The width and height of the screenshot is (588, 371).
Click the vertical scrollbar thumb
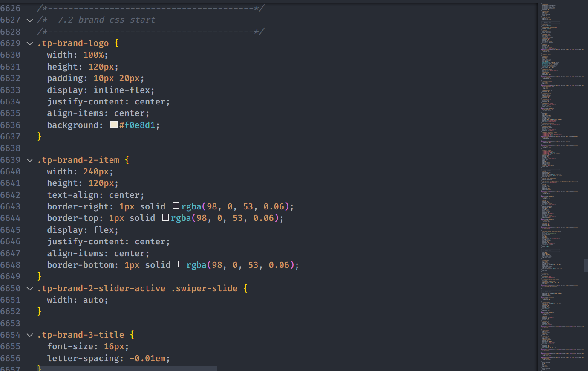(x=585, y=265)
